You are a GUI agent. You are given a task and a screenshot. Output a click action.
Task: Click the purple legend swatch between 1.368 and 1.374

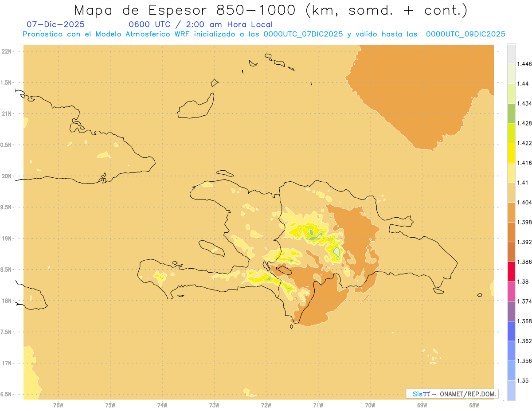(x=511, y=311)
